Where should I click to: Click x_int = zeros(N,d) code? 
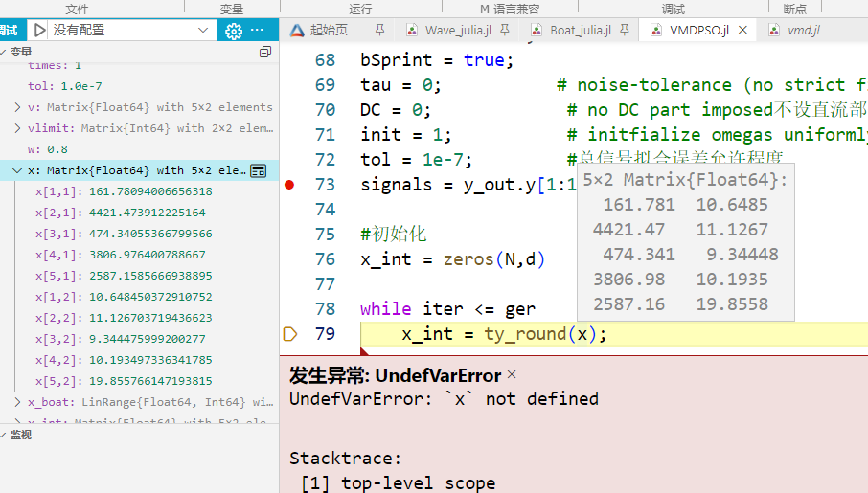tap(453, 259)
